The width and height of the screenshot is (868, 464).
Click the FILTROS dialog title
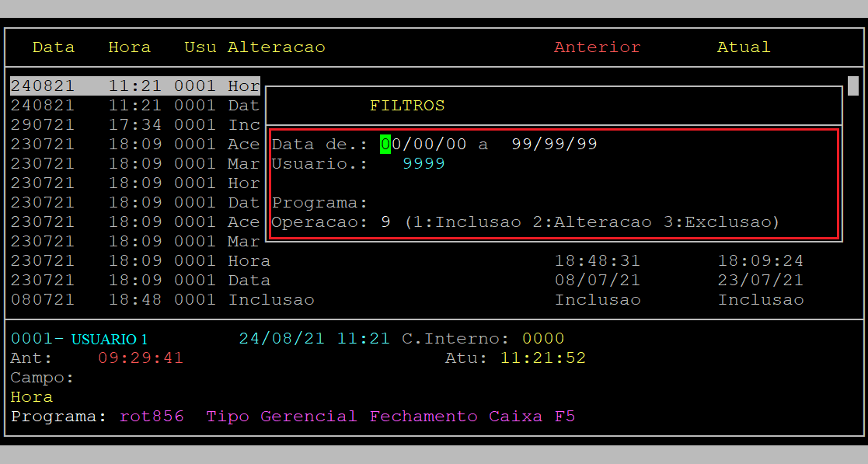pos(407,106)
